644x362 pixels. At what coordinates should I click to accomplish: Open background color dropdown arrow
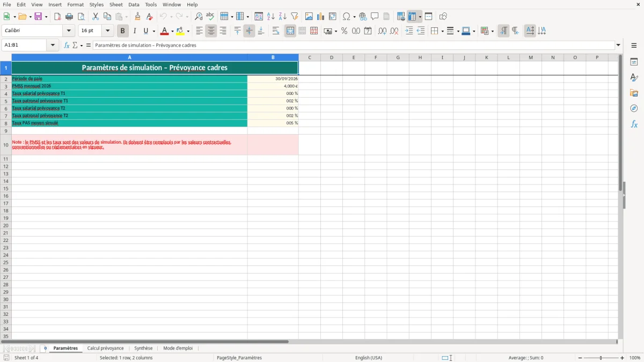point(188,31)
